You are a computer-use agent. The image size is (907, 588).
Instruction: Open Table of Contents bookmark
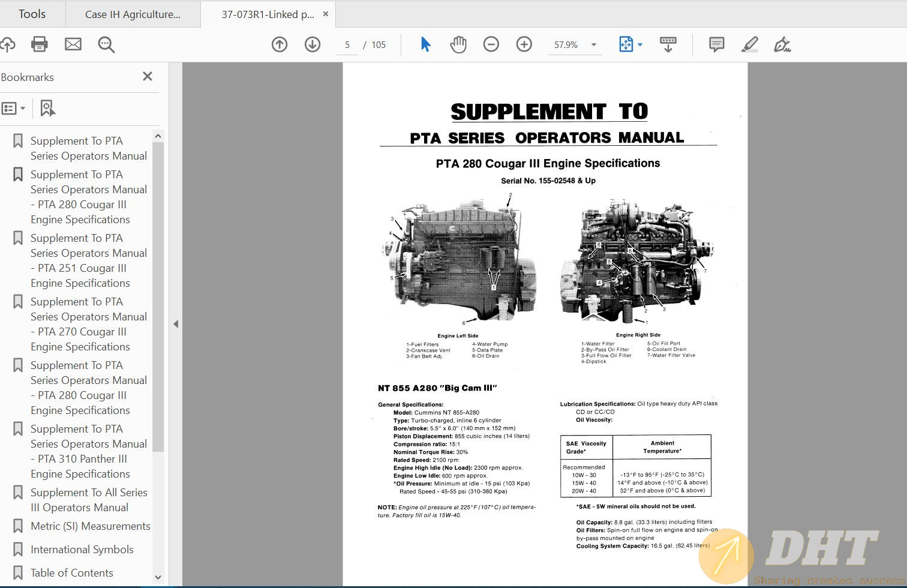[x=72, y=573]
